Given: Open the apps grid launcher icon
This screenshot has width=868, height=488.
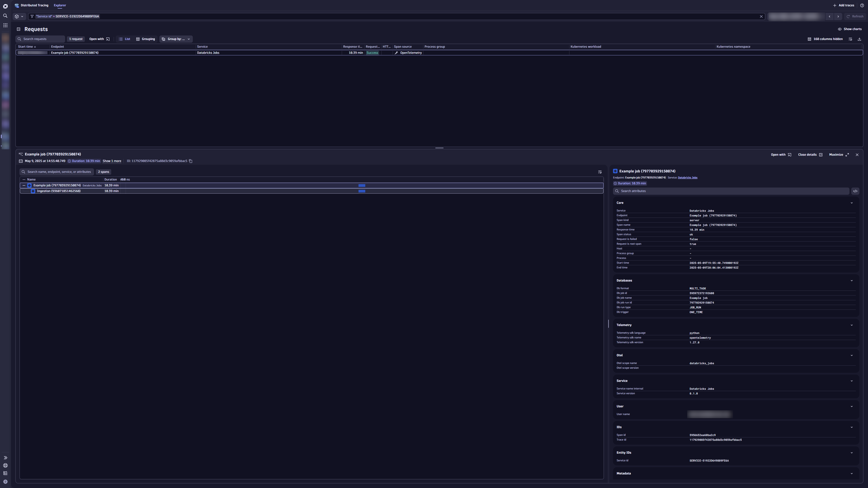Looking at the screenshot, I should [5, 25].
